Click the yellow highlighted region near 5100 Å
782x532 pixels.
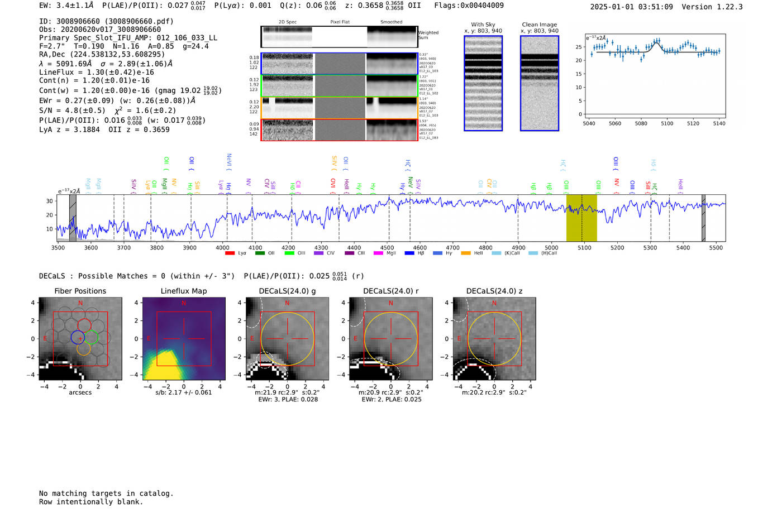[x=581, y=218]
